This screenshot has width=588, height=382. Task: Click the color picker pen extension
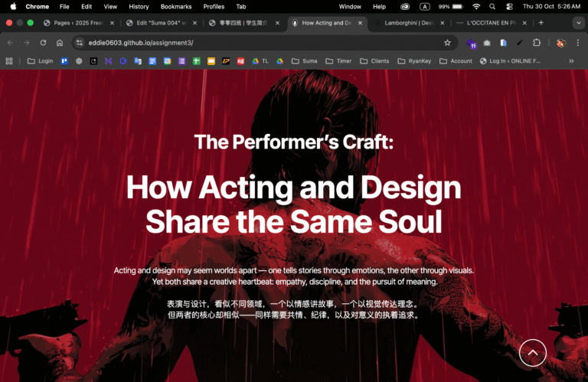pos(520,43)
